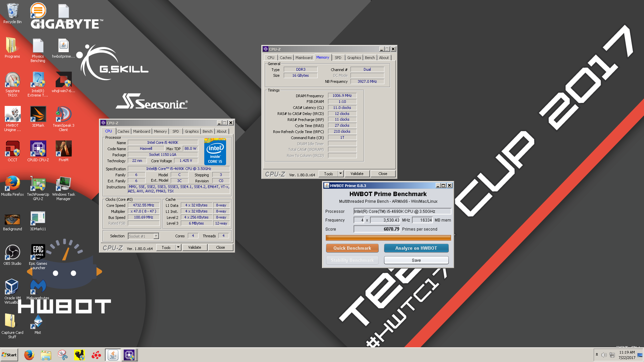Open Snipping Tool from taskbar

click(x=62, y=355)
